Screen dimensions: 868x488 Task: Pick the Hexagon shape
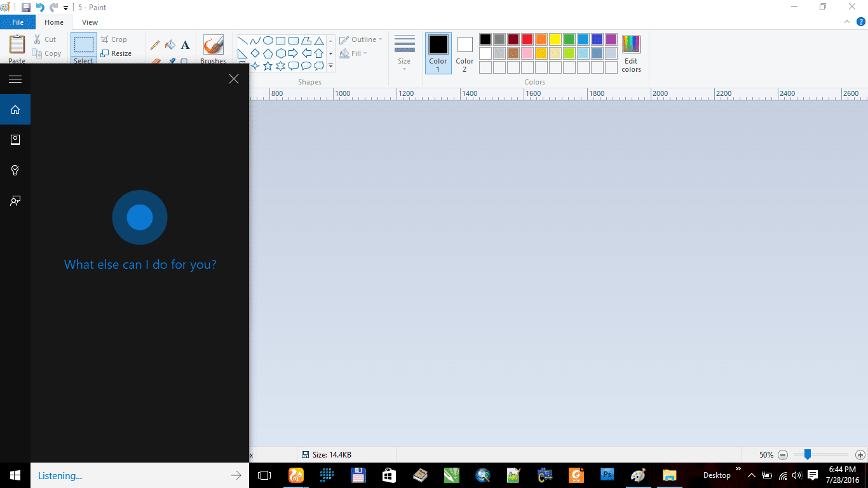pyautogui.click(x=280, y=53)
